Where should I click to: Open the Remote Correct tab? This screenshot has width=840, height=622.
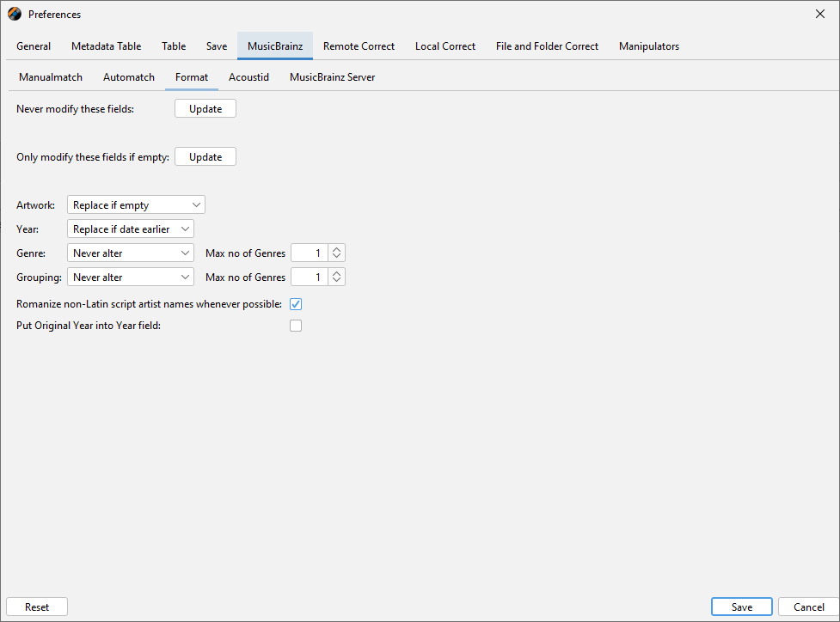click(x=359, y=46)
